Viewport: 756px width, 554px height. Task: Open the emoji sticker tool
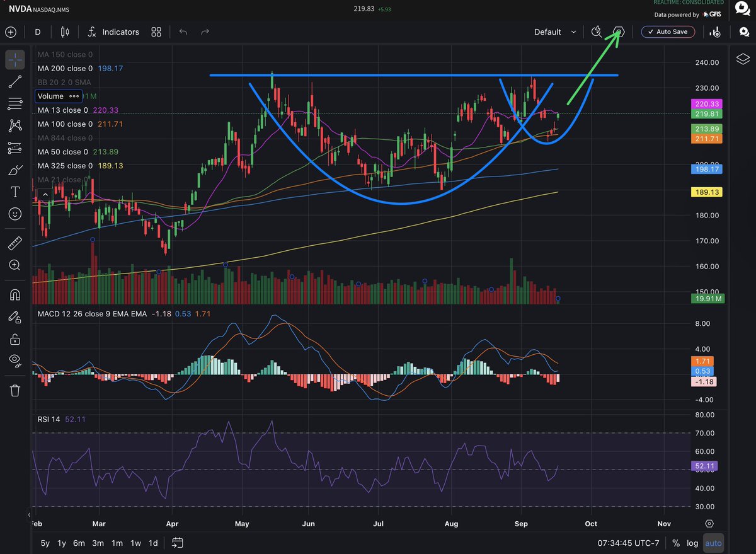point(15,214)
